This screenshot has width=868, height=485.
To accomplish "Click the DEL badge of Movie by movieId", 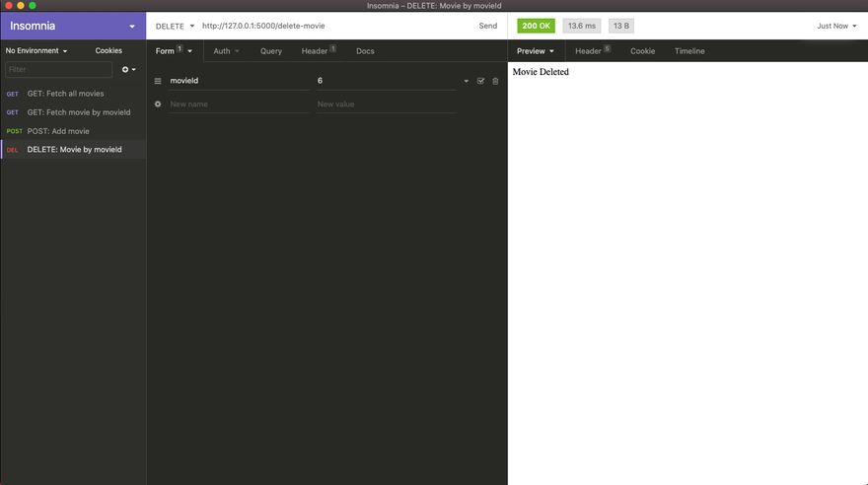I will pos(12,150).
